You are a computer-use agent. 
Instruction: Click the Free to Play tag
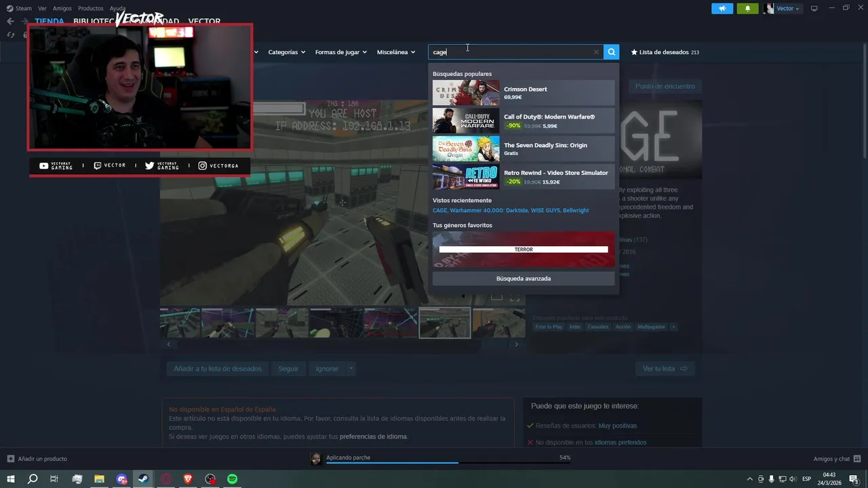coord(549,327)
